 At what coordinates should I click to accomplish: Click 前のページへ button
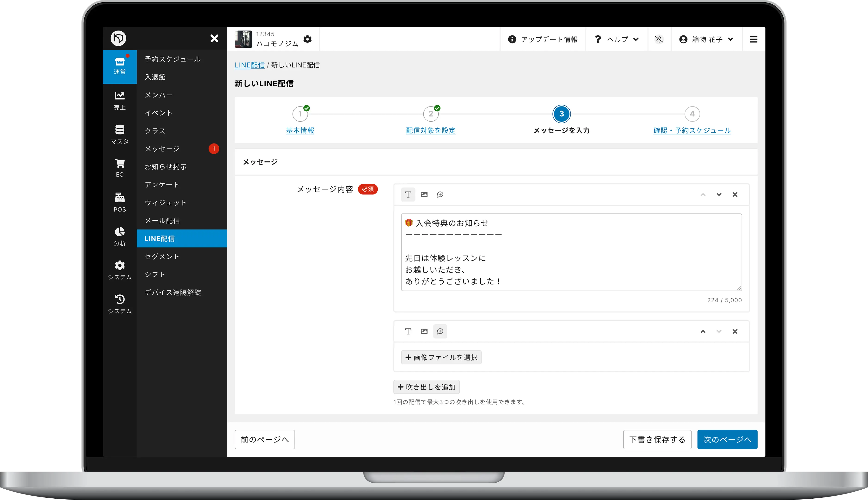pos(265,439)
